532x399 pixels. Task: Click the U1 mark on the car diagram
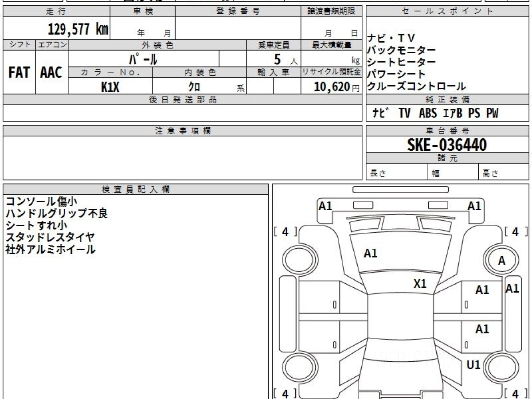click(x=474, y=365)
